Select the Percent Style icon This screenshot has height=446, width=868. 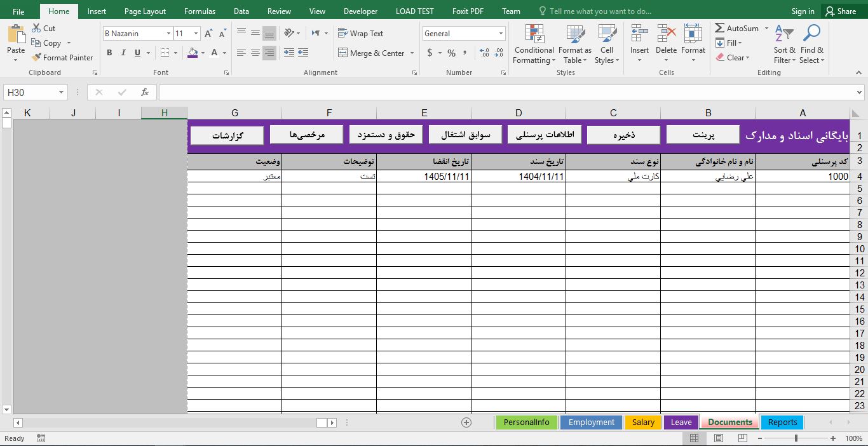[451, 53]
